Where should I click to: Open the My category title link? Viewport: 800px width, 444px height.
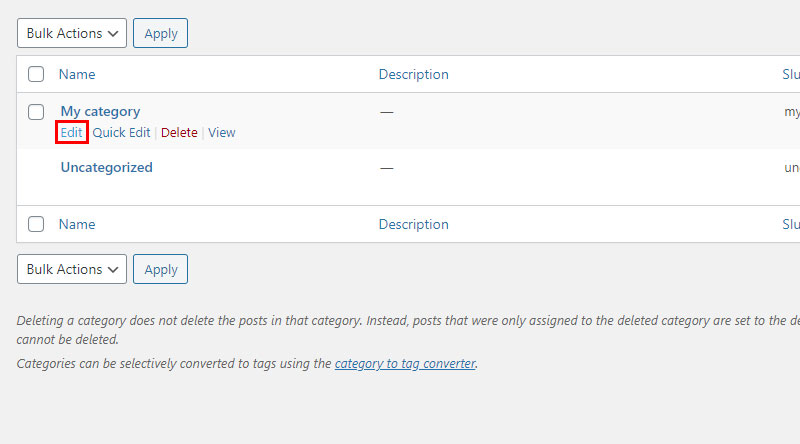[100, 111]
